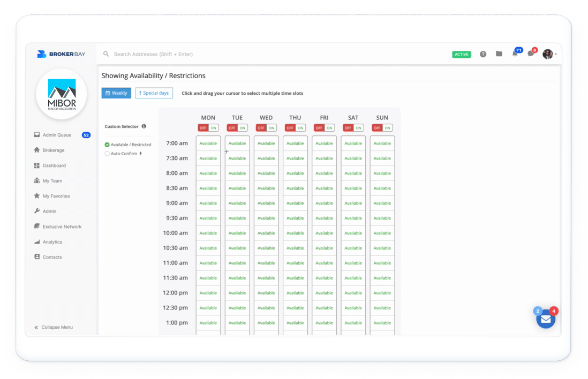Click the green ACTIVE status badge

coord(461,55)
